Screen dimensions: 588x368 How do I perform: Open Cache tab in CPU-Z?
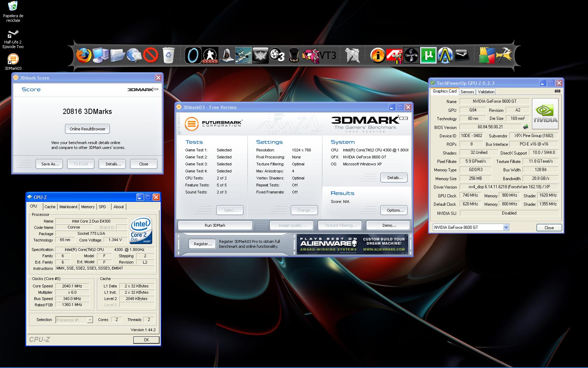point(50,207)
